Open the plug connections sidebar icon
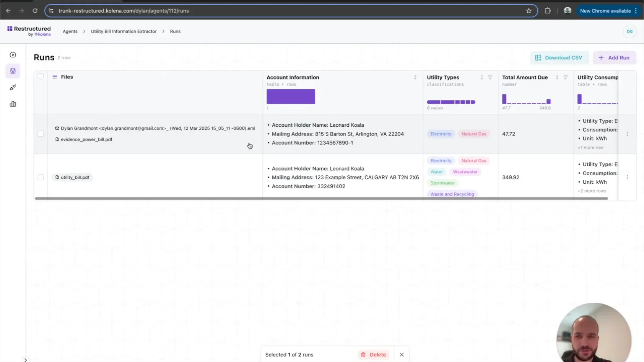 pyautogui.click(x=13, y=87)
